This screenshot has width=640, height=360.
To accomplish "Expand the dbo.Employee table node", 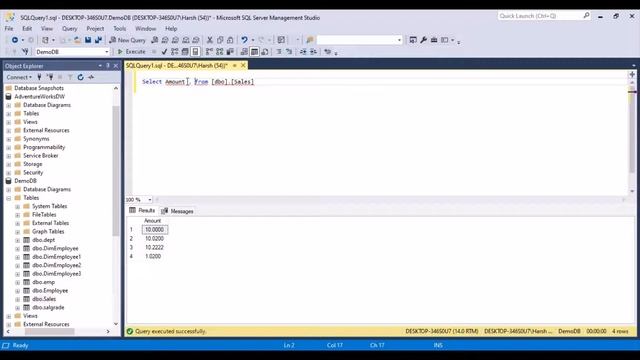I will (18, 291).
